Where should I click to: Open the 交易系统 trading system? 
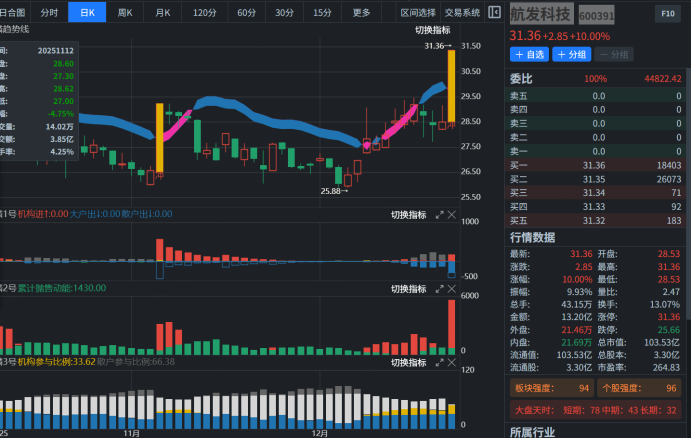point(463,13)
